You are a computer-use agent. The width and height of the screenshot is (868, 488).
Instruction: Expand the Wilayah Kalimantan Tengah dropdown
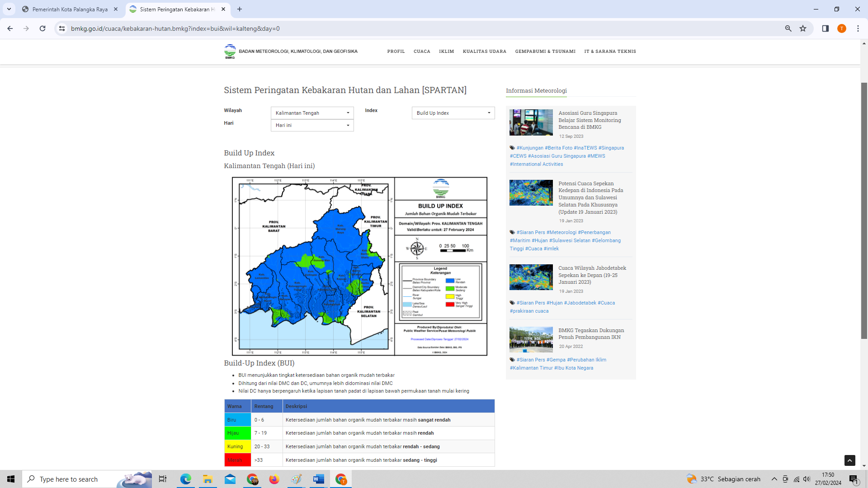click(312, 113)
